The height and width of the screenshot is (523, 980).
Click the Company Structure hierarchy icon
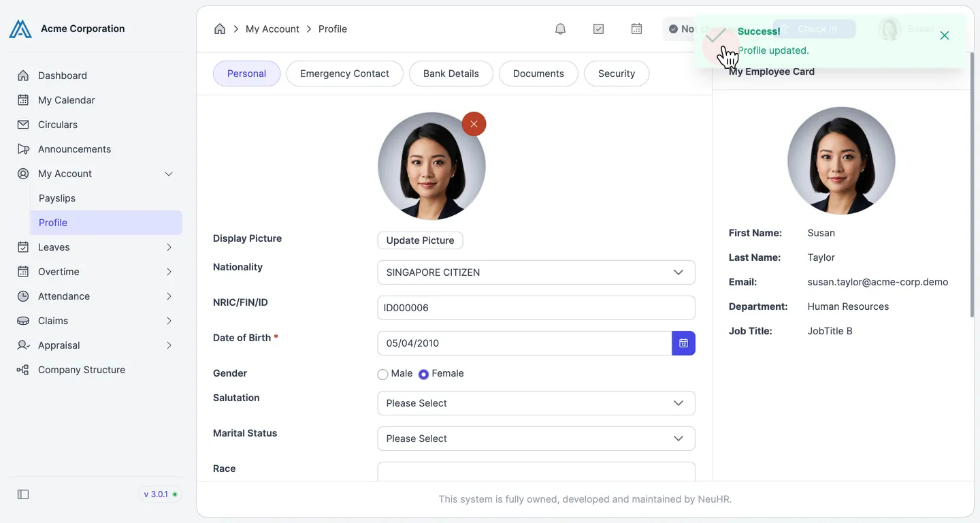click(x=23, y=370)
